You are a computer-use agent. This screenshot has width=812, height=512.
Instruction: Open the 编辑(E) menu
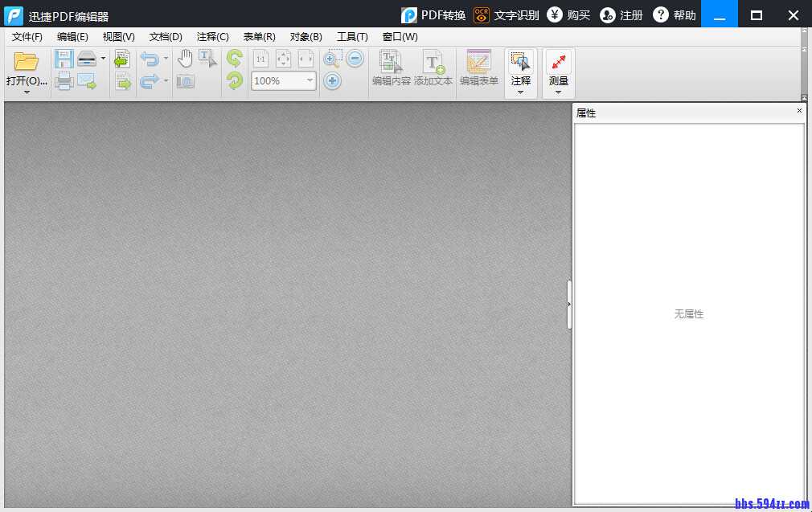[72, 37]
